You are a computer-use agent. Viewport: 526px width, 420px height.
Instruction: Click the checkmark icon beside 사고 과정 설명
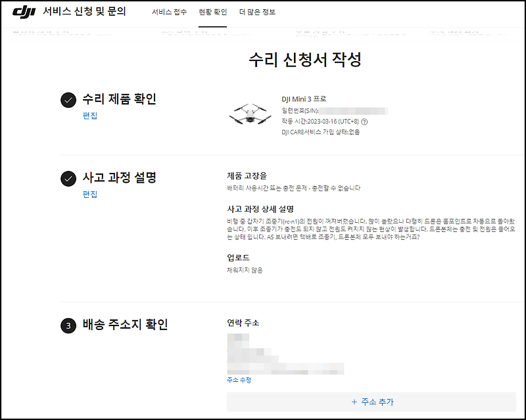coord(68,179)
